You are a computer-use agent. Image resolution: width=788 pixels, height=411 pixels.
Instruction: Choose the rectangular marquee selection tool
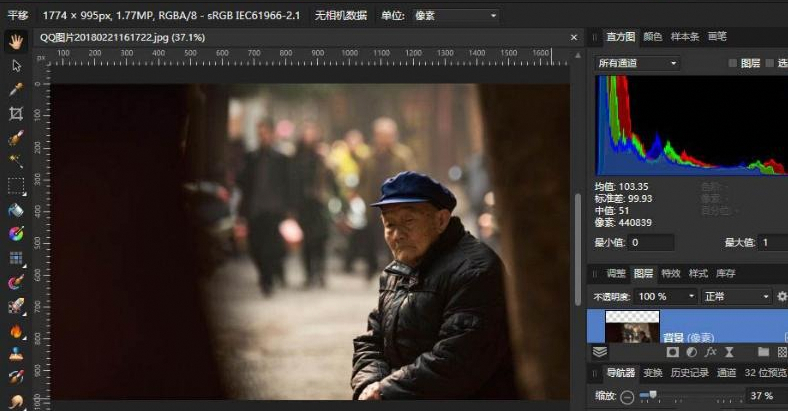pos(16,185)
